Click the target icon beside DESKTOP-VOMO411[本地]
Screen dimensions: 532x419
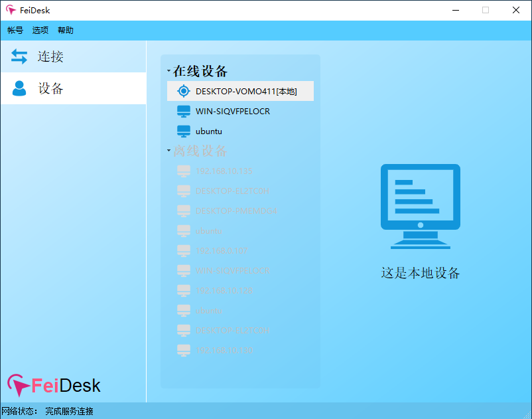click(x=184, y=91)
